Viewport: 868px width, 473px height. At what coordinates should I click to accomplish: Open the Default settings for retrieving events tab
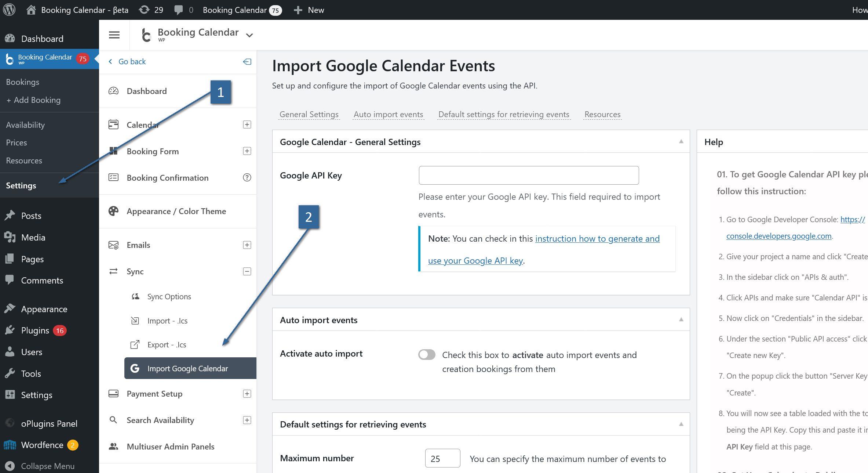click(x=504, y=114)
